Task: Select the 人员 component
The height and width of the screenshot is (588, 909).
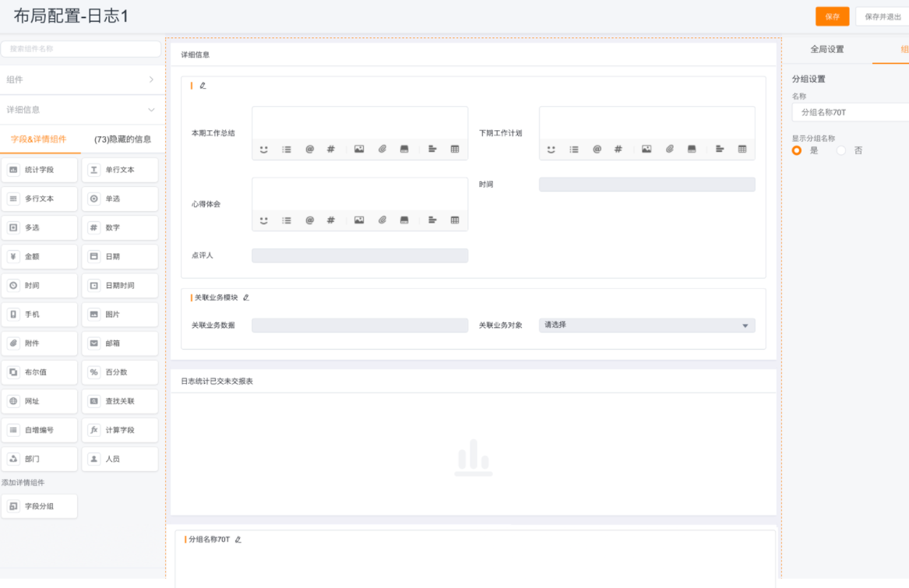Action: coord(120,459)
